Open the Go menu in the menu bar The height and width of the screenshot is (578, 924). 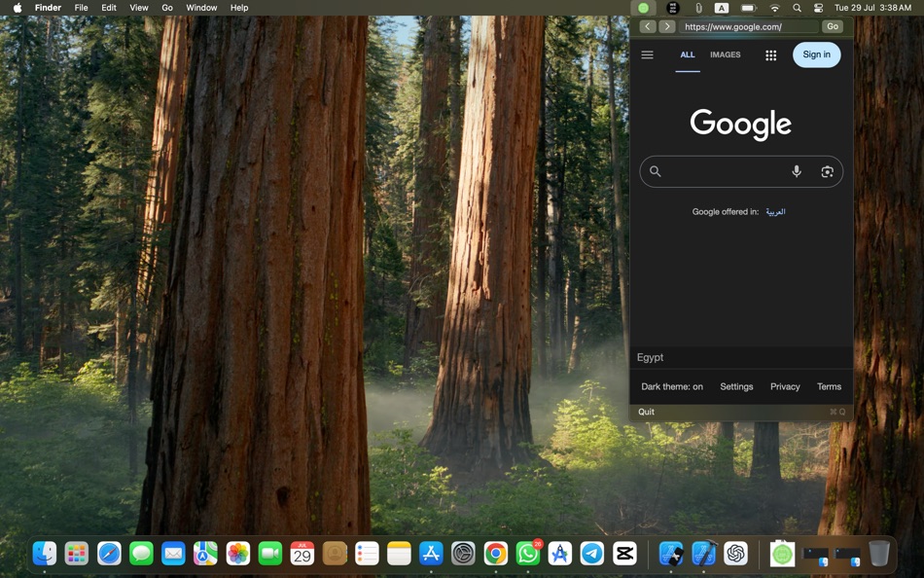point(166,8)
